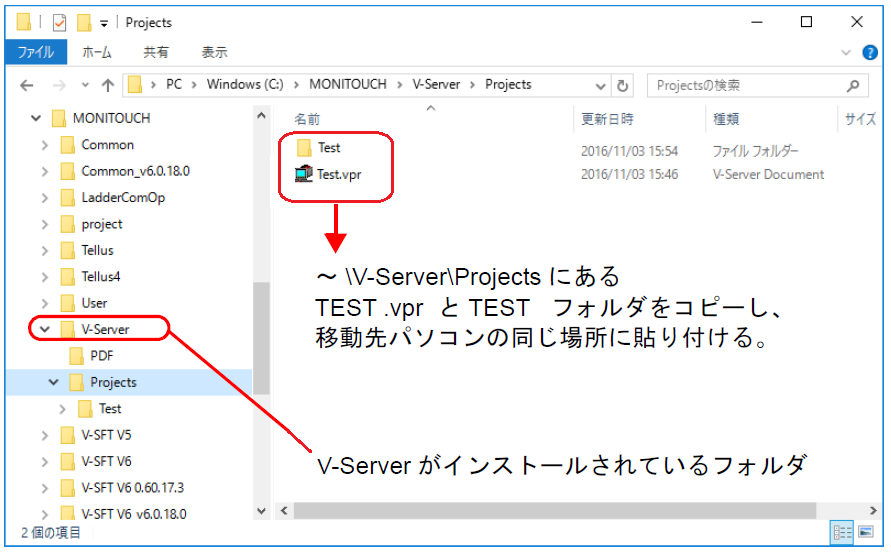Click the Test folder icon in file list
Image resolution: width=891 pixels, height=552 pixels.
click(x=304, y=148)
